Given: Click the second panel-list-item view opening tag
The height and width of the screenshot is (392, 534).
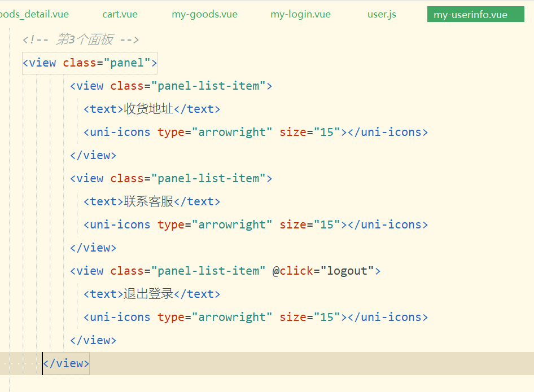Looking at the screenshot, I should point(171,178).
